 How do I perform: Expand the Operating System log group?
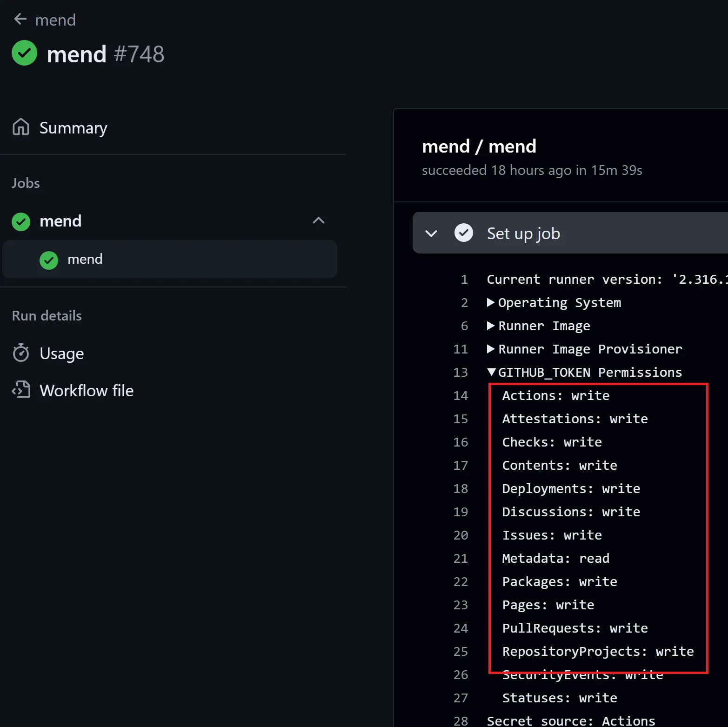click(491, 302)
